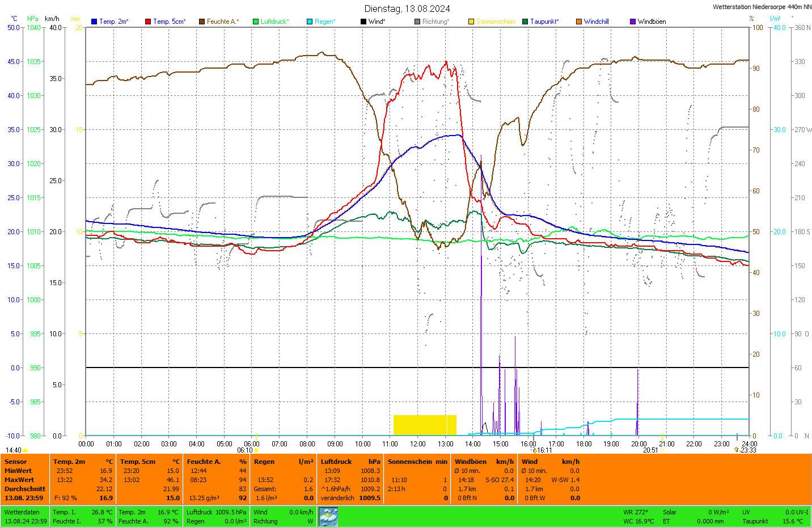Image resolution: width=812 pixels, height=528 pixels.
Task: Click the cyan Regen legend square
Action: pyautogui.click(x=310, y=22)
